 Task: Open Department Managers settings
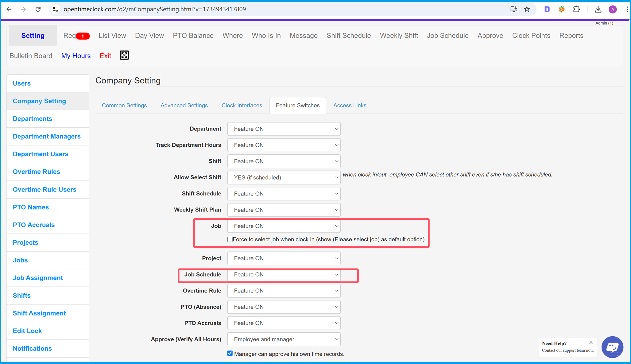tap(46, 136)
